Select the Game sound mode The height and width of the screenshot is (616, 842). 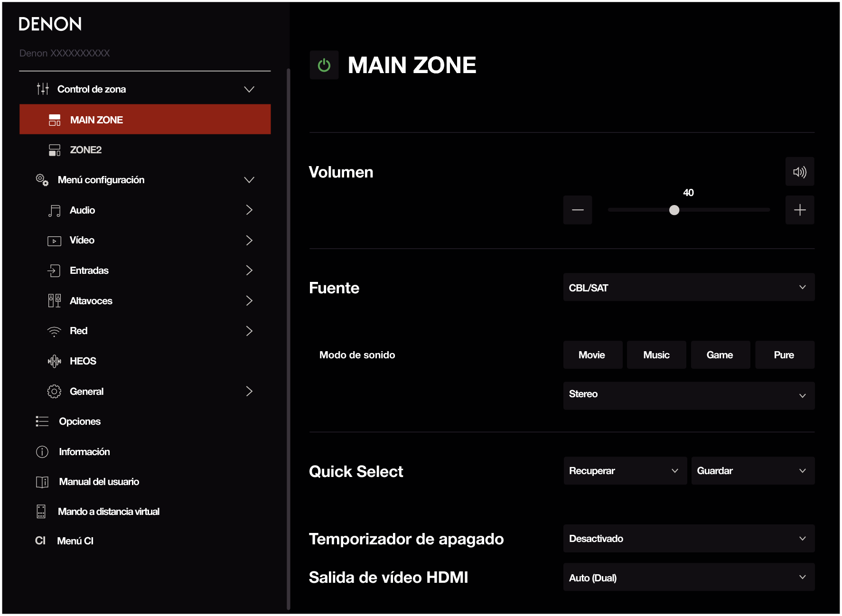(720, 355)
